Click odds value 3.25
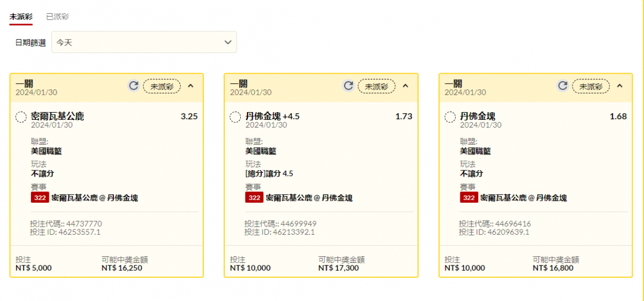The image size is (644, 301). [190, 116]
